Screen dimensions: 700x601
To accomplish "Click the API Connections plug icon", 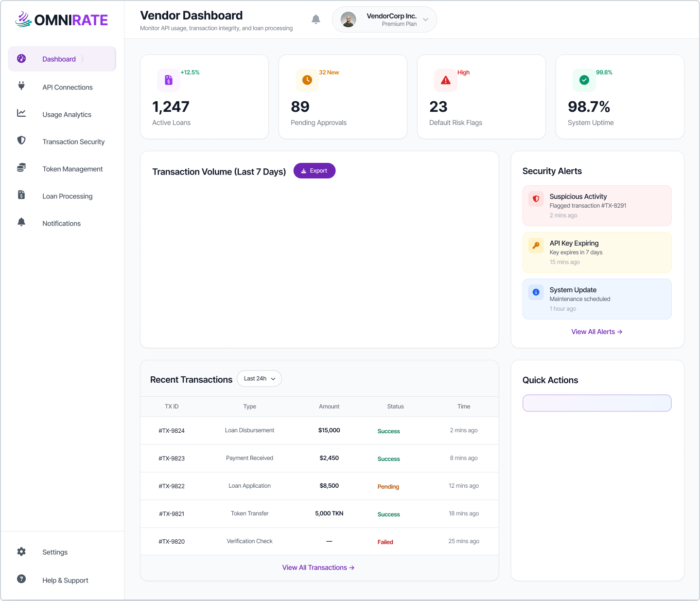I will [x=21, y=86].
